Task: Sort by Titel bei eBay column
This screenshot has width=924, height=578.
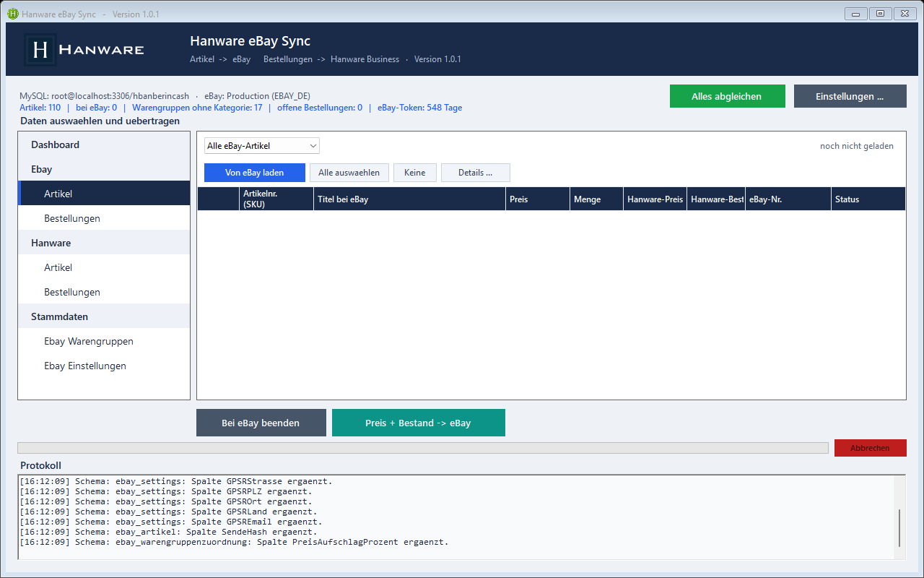Action: click(x=409, y=199)
